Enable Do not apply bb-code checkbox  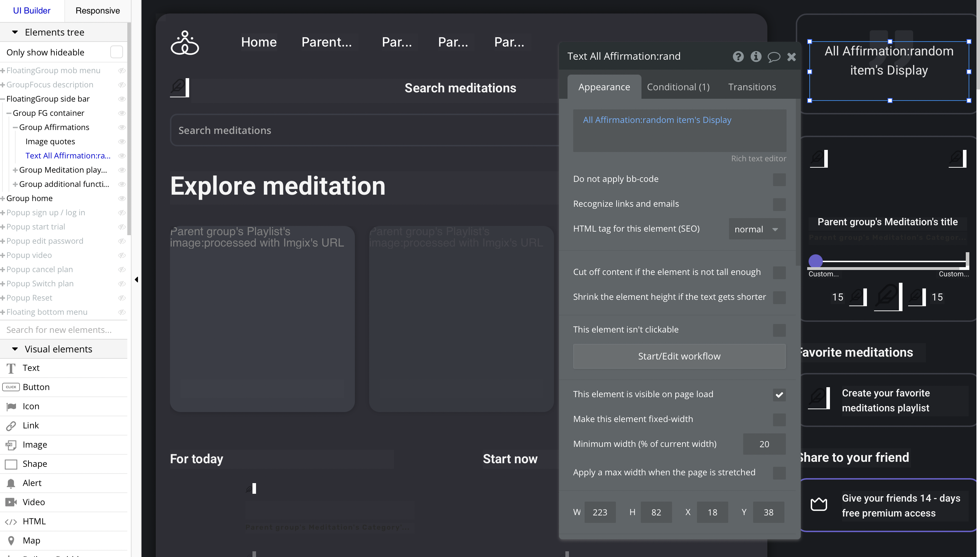(x=779, y=179)
